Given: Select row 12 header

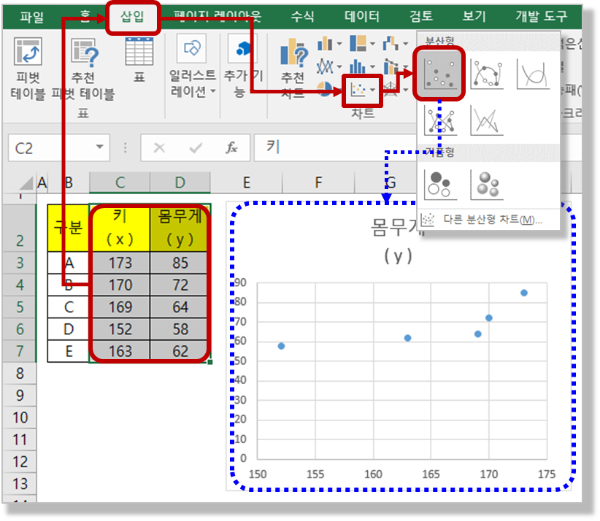Looking at the screenshot, I should tap(20, 462).
